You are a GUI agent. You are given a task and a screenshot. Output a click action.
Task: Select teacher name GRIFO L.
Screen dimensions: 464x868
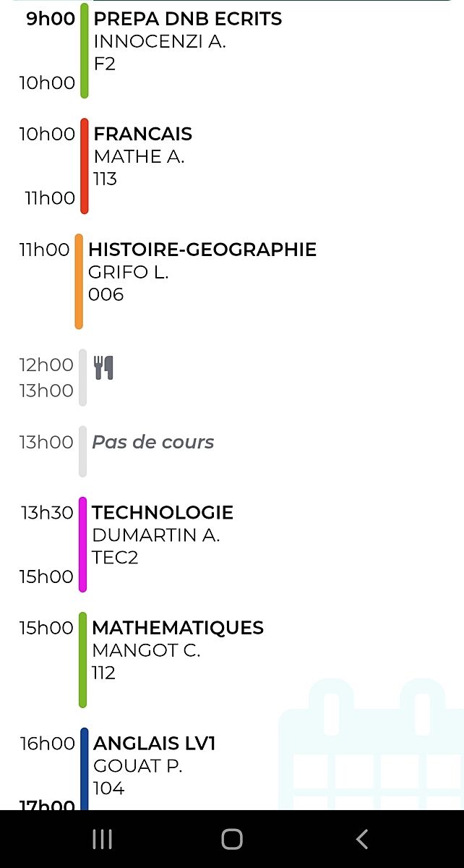point(129,273)
